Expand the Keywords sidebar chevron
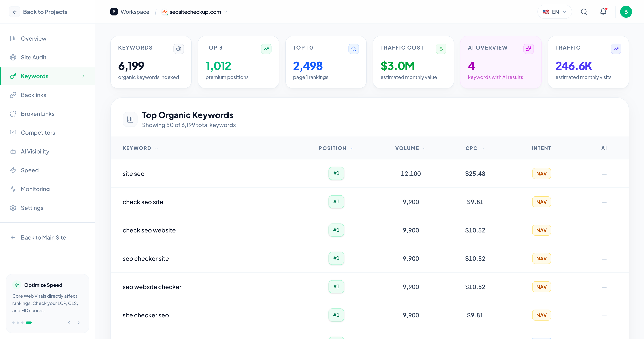644x339 pixels. tap(83, 76)
